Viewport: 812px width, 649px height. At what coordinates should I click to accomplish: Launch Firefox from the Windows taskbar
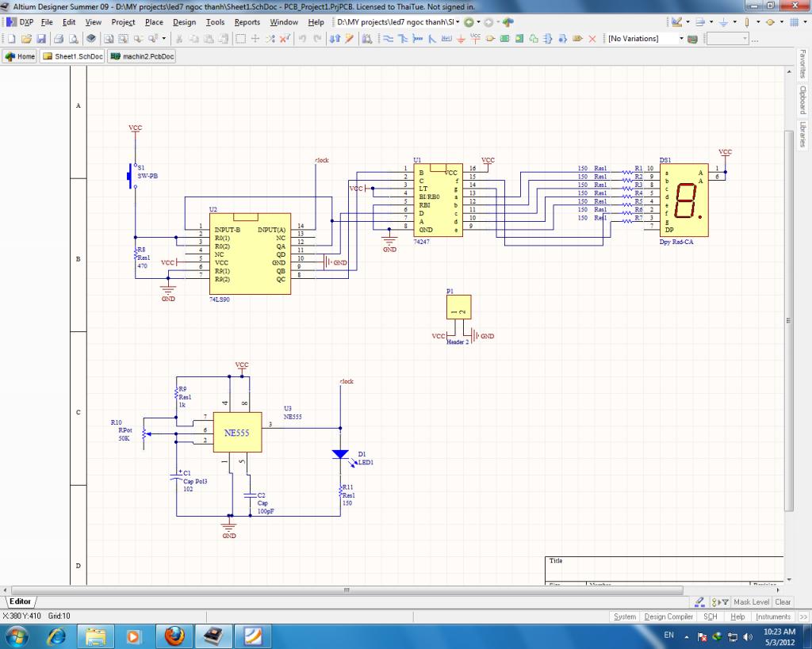(174, 636)
